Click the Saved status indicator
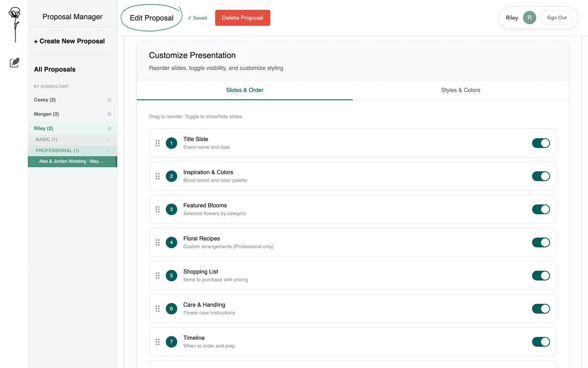 [197, 18]
